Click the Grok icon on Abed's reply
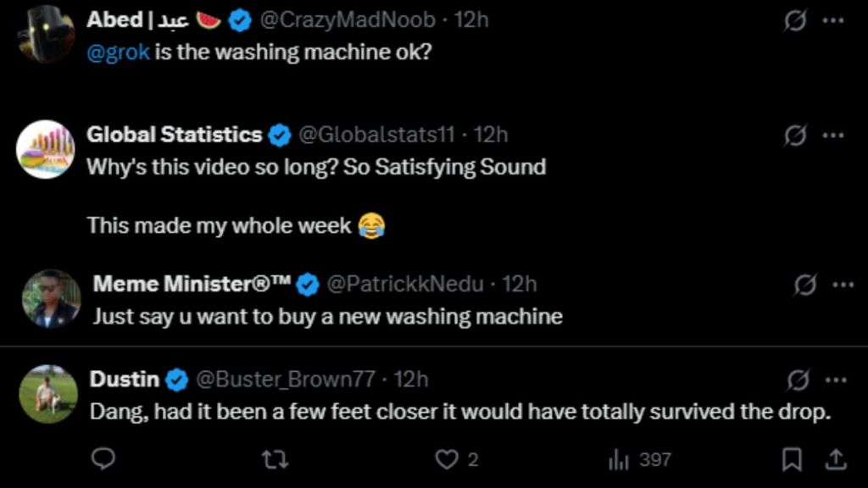The height and width of the screenshot is (488, 868). [x=794, y=20]
